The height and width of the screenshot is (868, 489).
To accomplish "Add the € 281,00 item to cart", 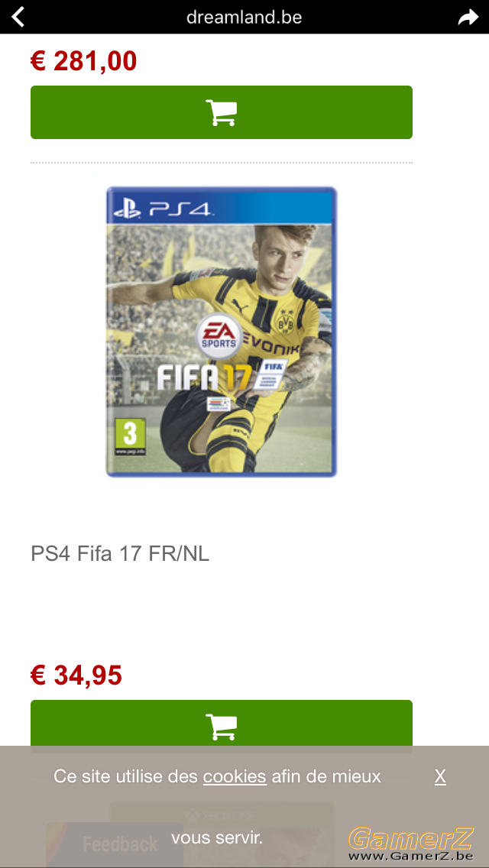I will [x=222, y=112].
